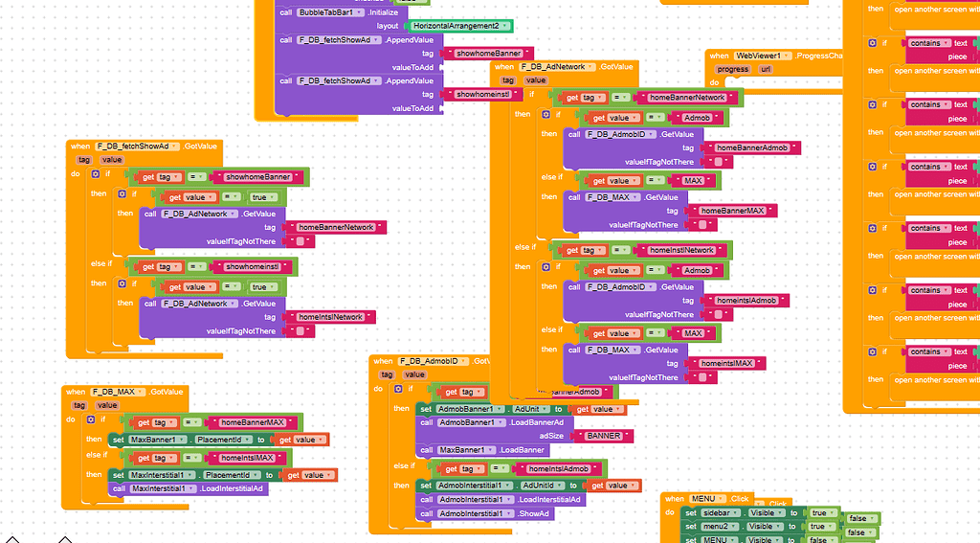Click gear on if block directly below showhomeinstl condition
This screenshot has width=980, height=543.
(x=122, y=283)
